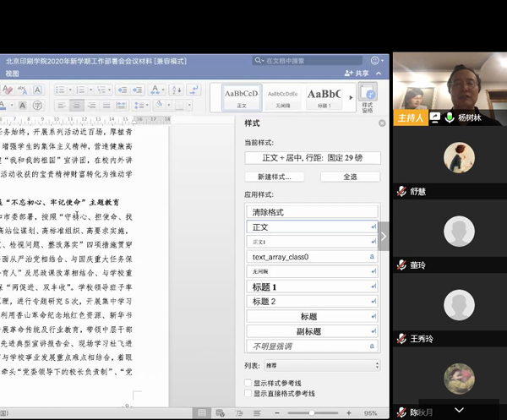Image resolution: width=507 pixels, height=420 pixels.
Task: Decrease paragraph indent
Action: [123, 90]
